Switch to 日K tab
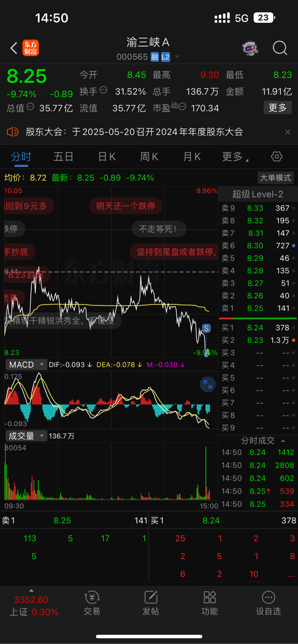 coord(106,157)
